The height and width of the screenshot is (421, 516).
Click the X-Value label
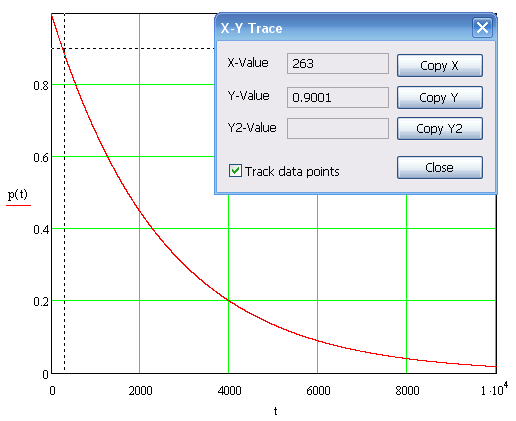(x=248, y=63)
